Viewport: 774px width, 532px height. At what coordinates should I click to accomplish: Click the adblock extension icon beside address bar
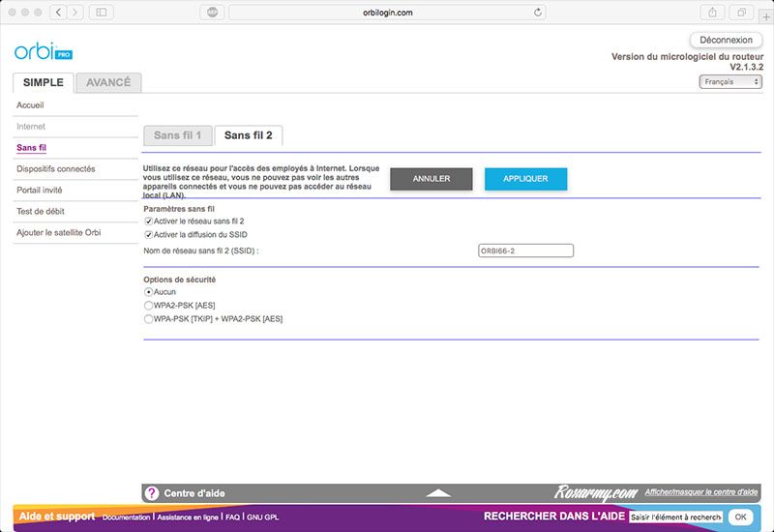click(211, 13)
